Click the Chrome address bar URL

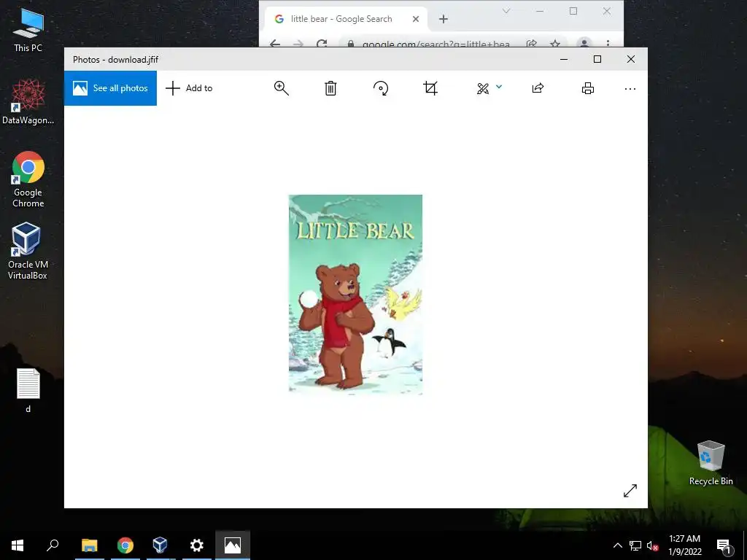tap(436, 44)
